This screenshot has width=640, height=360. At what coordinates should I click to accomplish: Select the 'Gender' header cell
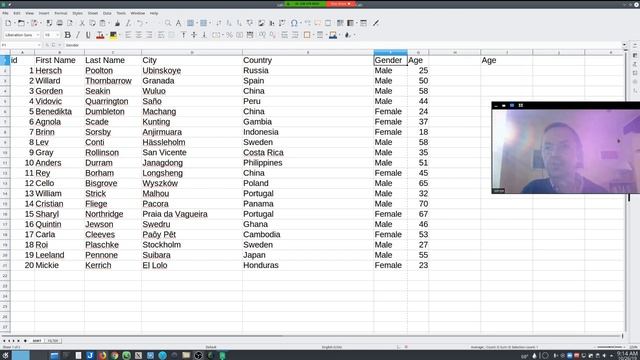coord(390,60)
